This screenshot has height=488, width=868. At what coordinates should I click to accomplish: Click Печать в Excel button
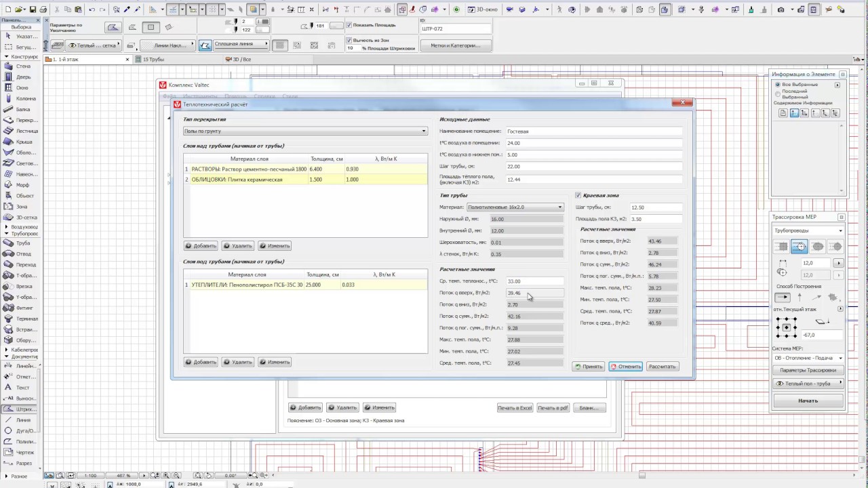click(x=515, y=408)
